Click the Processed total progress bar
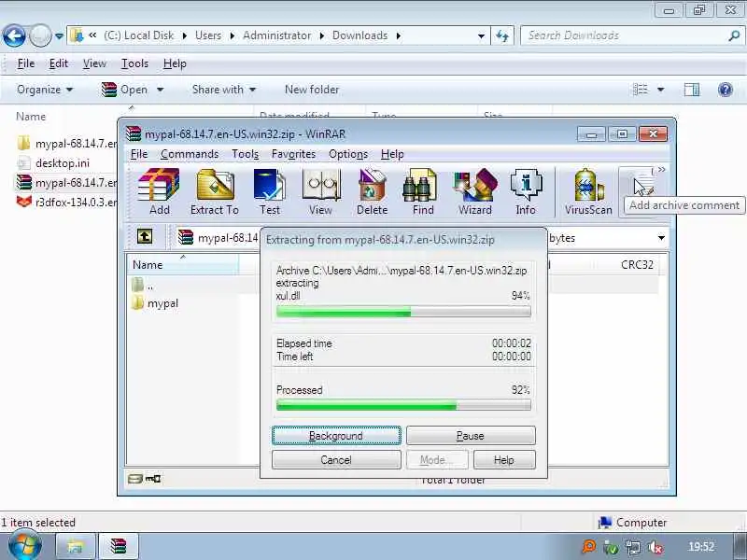Screen dimensions: 747x560 (403, 406)
